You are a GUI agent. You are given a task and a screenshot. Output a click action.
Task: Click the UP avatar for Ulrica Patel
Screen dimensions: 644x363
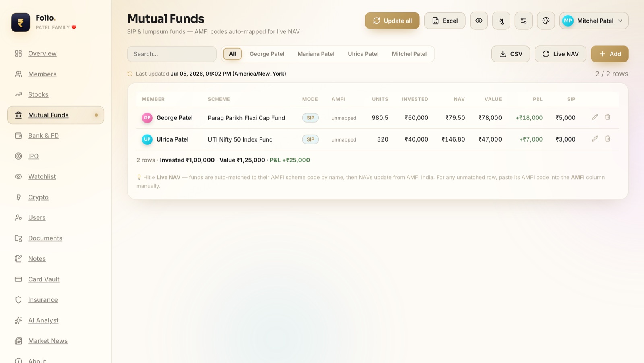147,139
